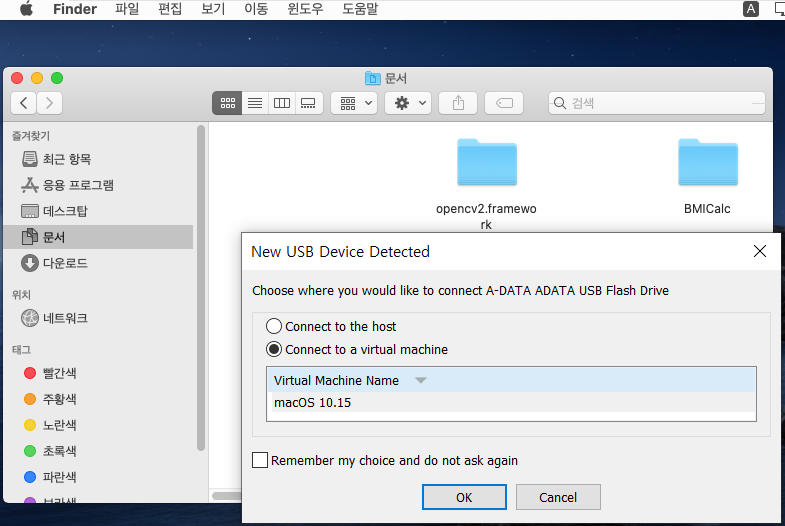The width and height of the screenshot is (785, 526).
Task: Click the Finder edit tags icon
Action: click(x=504, y=103)
